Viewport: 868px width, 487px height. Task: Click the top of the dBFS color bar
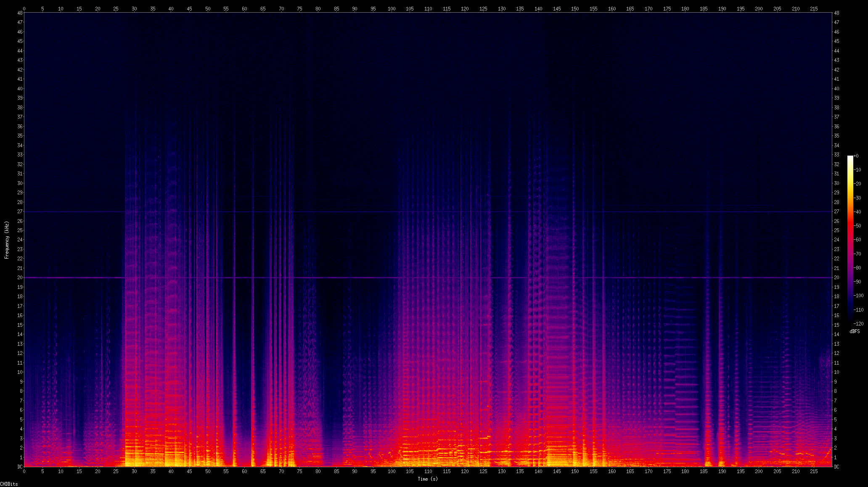click(850, 157)
